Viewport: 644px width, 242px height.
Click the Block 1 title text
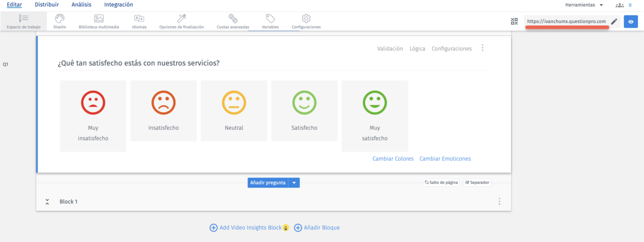(68, 202)
